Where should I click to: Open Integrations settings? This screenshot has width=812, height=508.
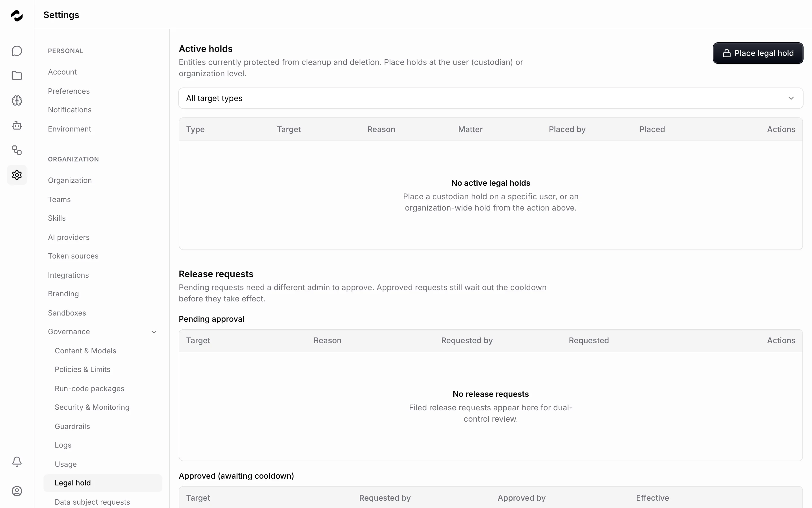click(x=69, y=275)
